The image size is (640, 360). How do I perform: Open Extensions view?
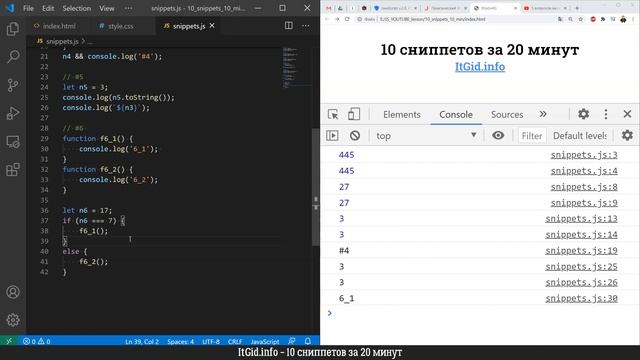click(x=13, y=169)
